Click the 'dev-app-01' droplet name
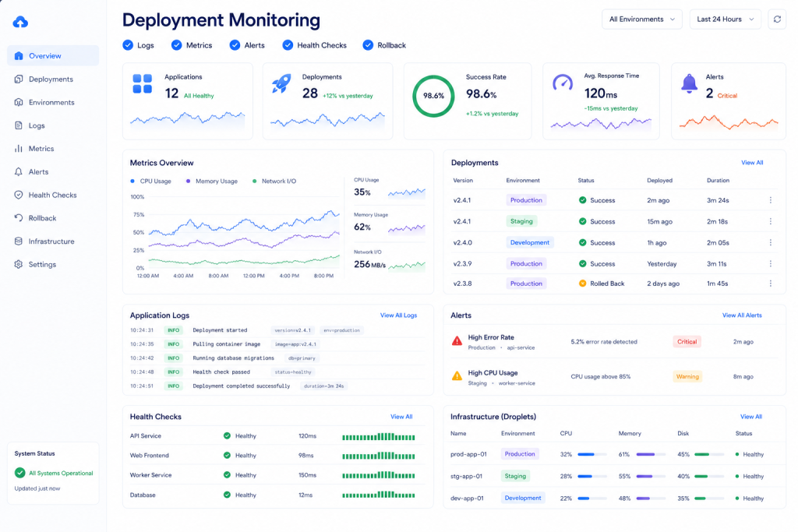Viewport: 798px width, 532px height. pyautogui.click(x=467, y=499)
